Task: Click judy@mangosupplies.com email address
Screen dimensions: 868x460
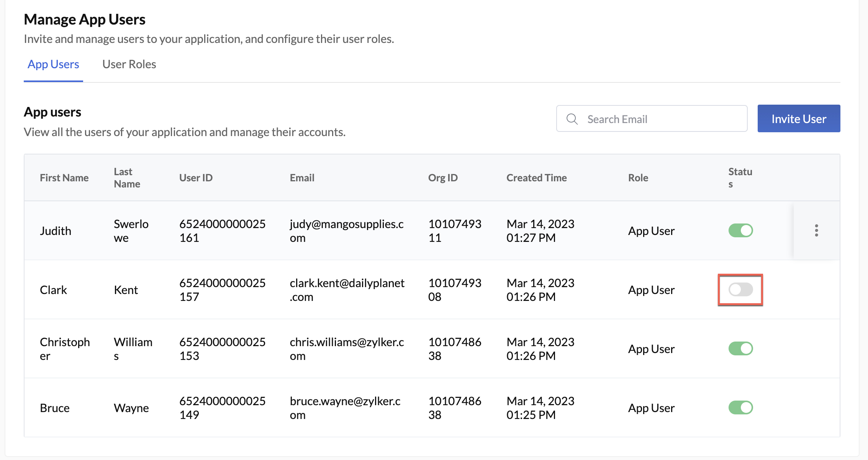Action: (347, 230)
